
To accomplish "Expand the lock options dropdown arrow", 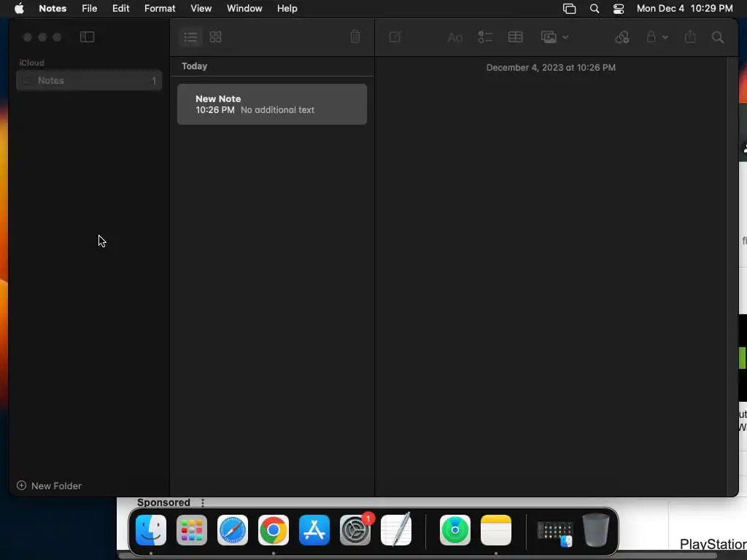I will [x=665, y=37].
